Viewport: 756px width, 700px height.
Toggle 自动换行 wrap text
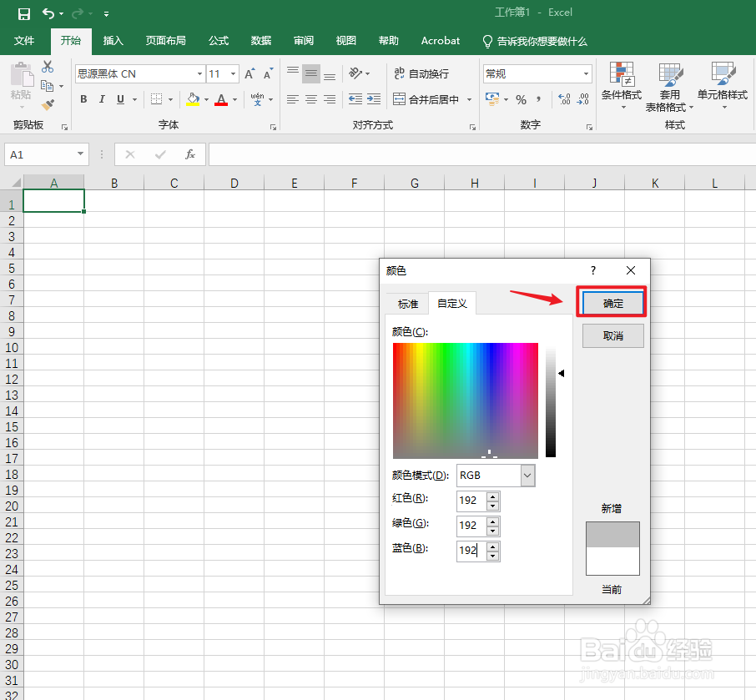coord(421,73)
